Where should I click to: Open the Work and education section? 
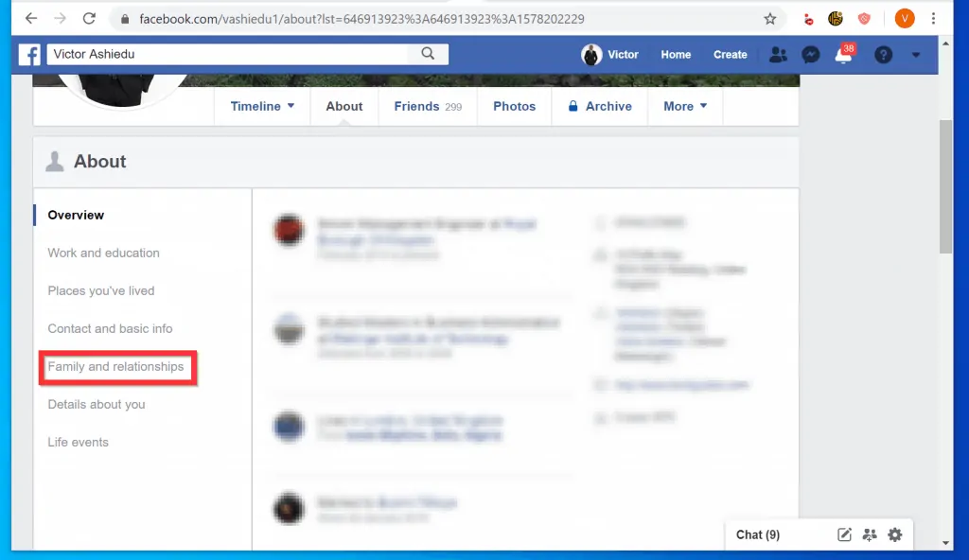pyautogui.click(x=103, y=253)
